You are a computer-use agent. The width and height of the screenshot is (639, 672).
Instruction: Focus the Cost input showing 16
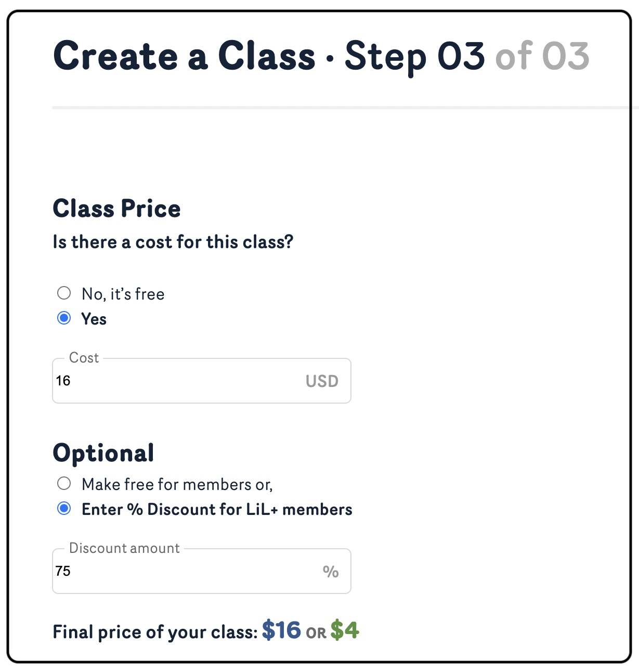177,381
